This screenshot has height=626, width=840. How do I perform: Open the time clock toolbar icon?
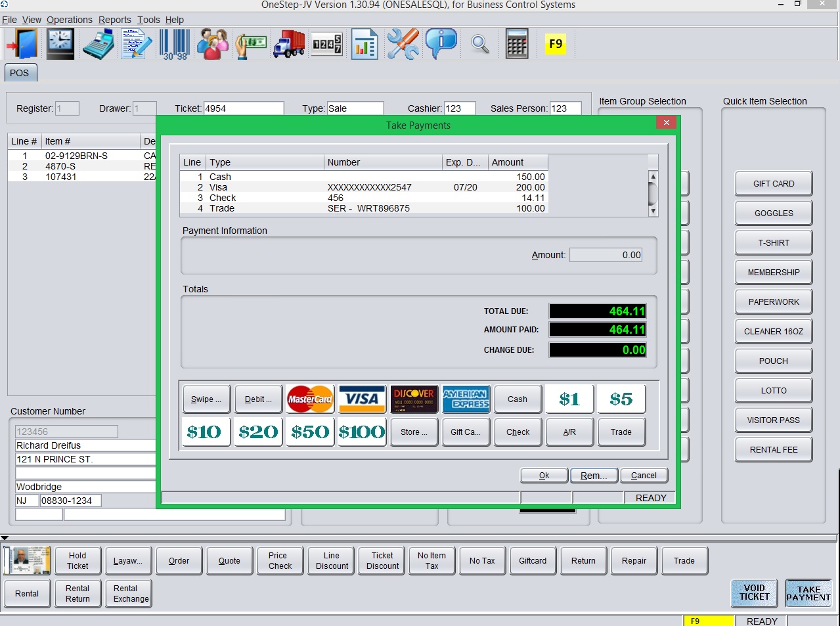click(x=60, y=44)
